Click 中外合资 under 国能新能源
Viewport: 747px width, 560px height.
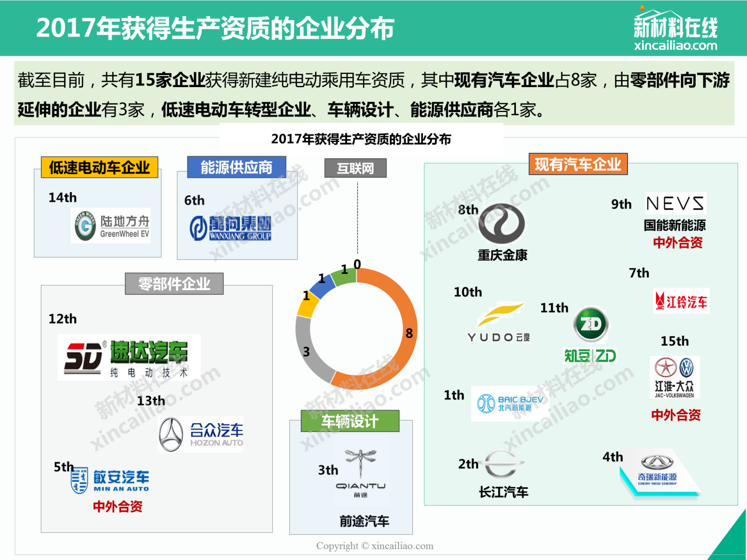(x=678, y=242)
